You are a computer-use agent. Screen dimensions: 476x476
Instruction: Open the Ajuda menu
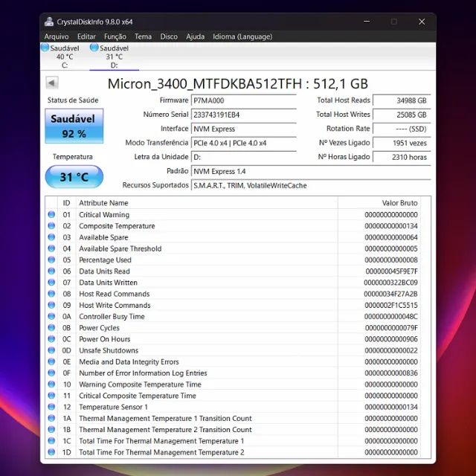(195, 36)
